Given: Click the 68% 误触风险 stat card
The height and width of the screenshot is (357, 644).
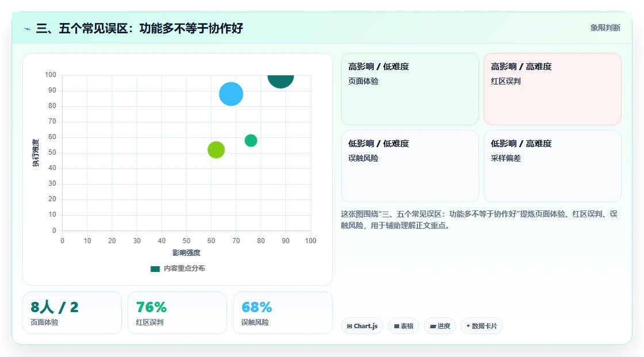Looking at the screenshot, I should (282, 313).
